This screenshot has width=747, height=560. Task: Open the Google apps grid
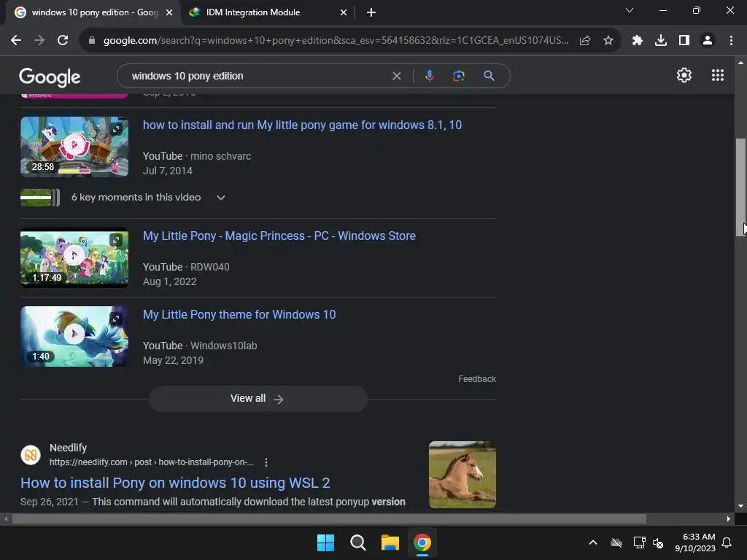click(718, 75)
